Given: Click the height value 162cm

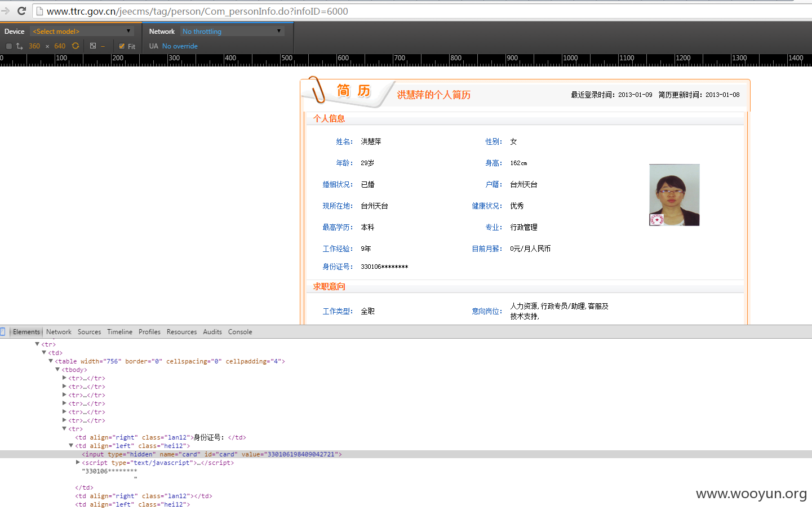Looking at the screenshot, I should click(x=518, y=163).
